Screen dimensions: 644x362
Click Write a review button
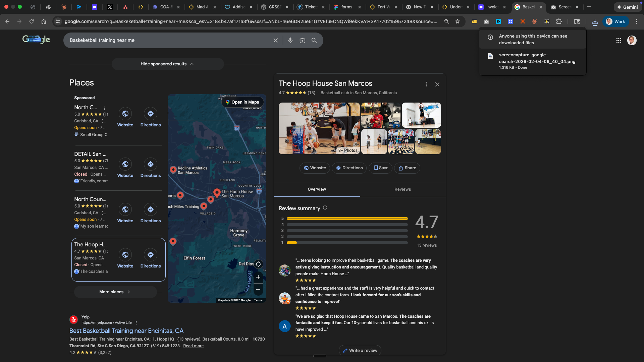tap(360, 350)
